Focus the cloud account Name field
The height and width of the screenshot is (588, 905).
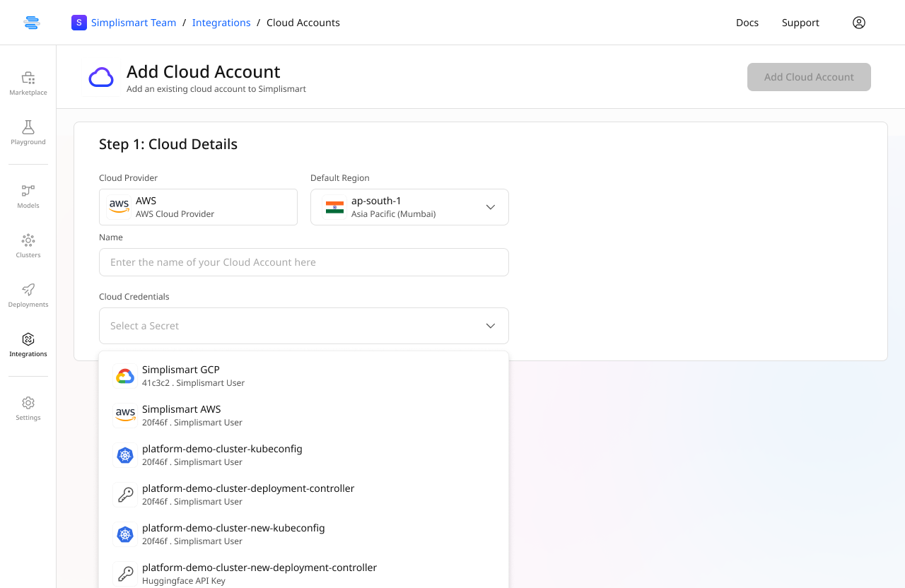304,262
